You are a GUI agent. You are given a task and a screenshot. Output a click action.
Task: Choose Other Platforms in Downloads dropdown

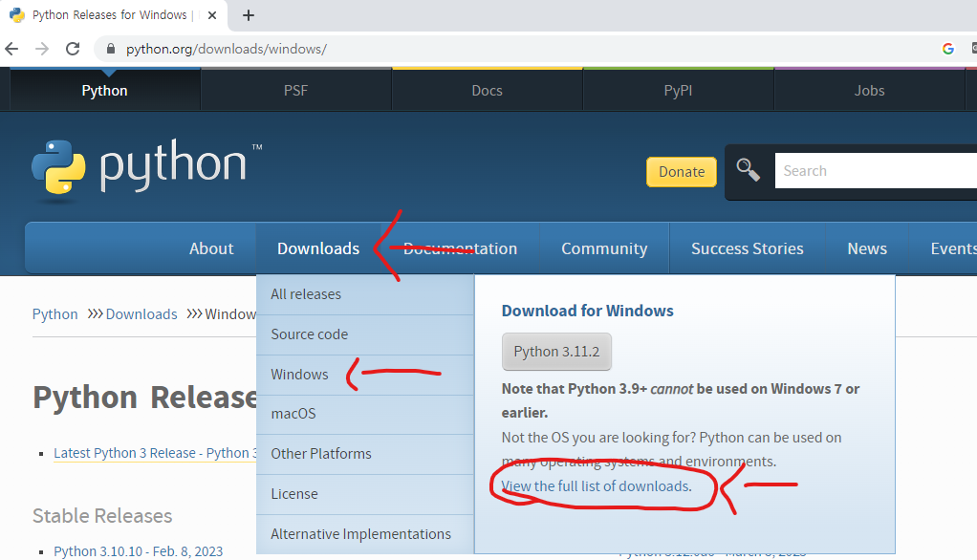tap(365, 454)
